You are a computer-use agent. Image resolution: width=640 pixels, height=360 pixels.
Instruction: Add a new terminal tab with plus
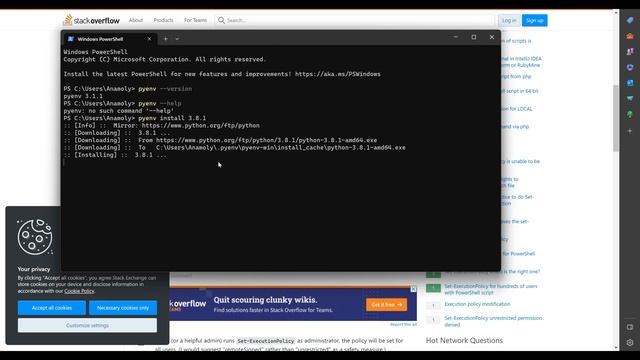pyautogui.click(x=166, y=39)
